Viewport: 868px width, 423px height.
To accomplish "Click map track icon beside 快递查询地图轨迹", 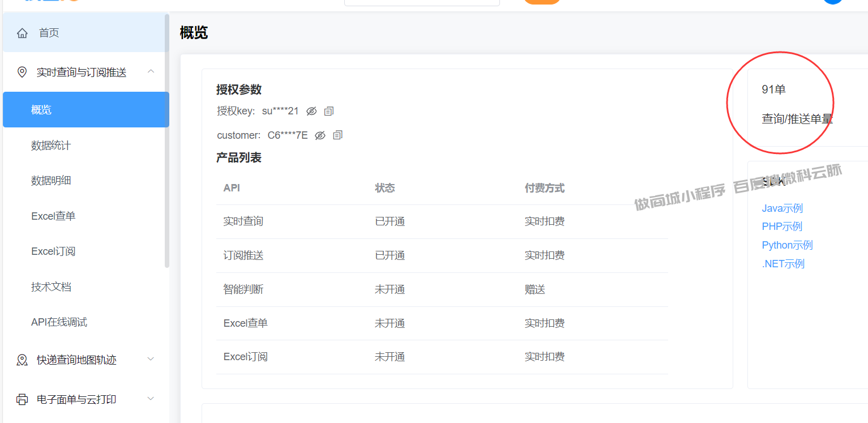I will click(22, 360).
